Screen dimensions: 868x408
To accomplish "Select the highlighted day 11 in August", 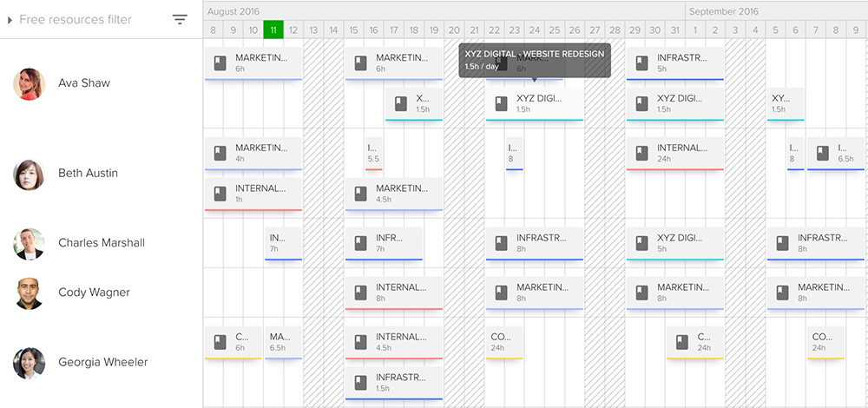I will pos(273,30).
